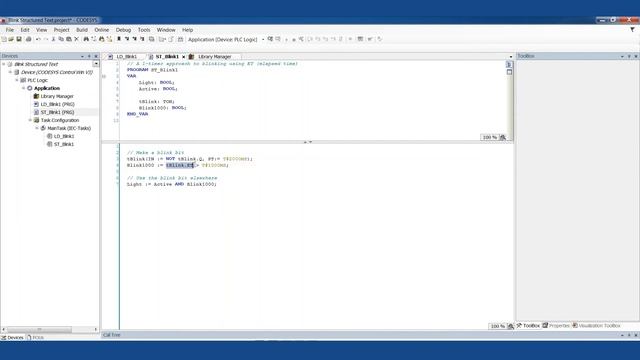Click the Light := Active AND Blink1000 code line

171,184
